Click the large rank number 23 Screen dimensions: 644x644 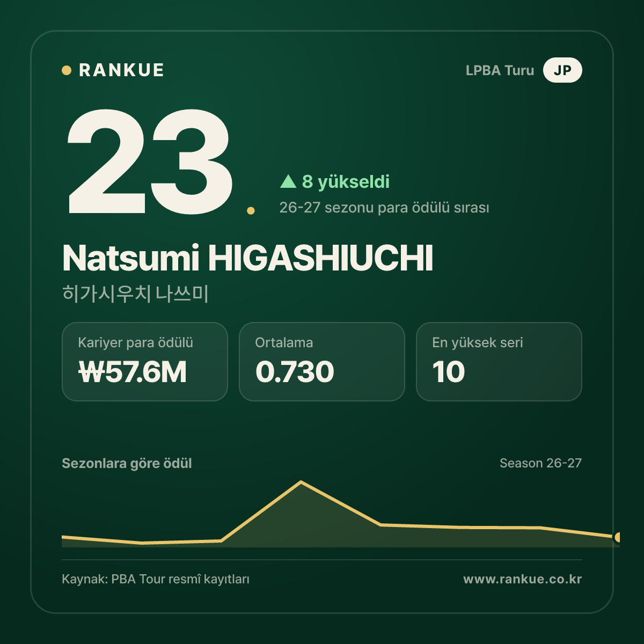(150, 161)
